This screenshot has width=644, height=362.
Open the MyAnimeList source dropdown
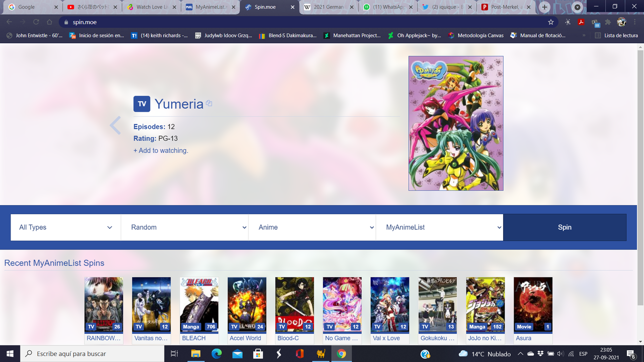pyautogui.click(x=439, y=227)
